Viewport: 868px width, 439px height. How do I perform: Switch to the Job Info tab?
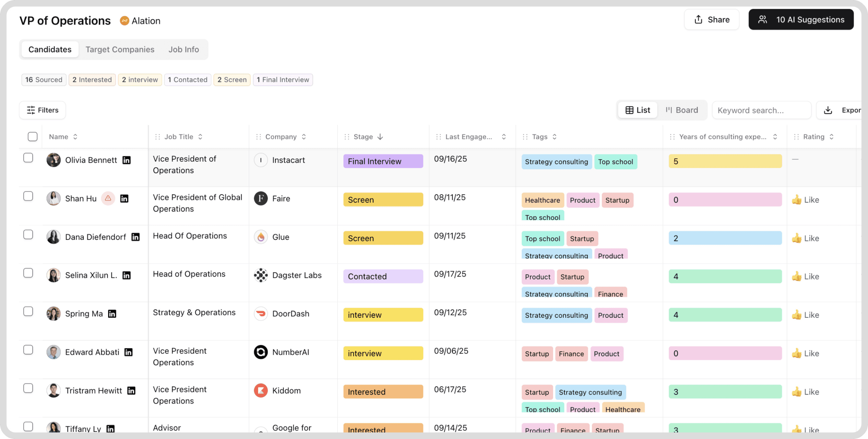click(x=184, y=49)
